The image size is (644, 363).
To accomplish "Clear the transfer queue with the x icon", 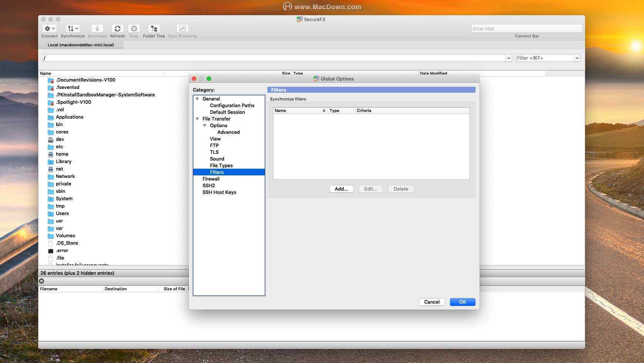I will point(41,281).
